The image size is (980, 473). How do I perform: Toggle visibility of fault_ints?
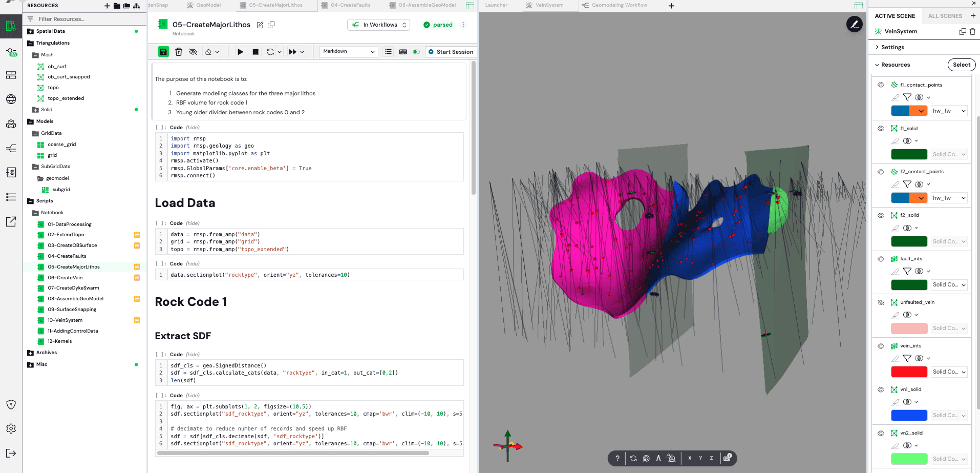tap(881, 259)
